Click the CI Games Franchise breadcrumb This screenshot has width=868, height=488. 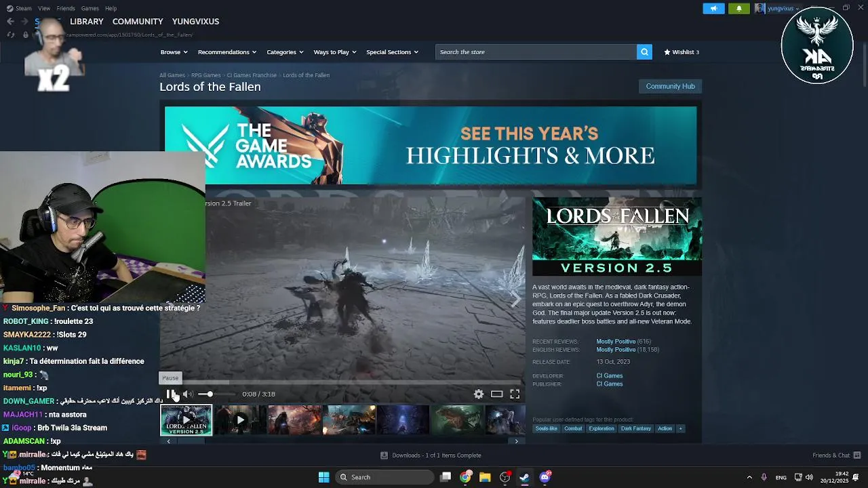(x=252, y=75)
